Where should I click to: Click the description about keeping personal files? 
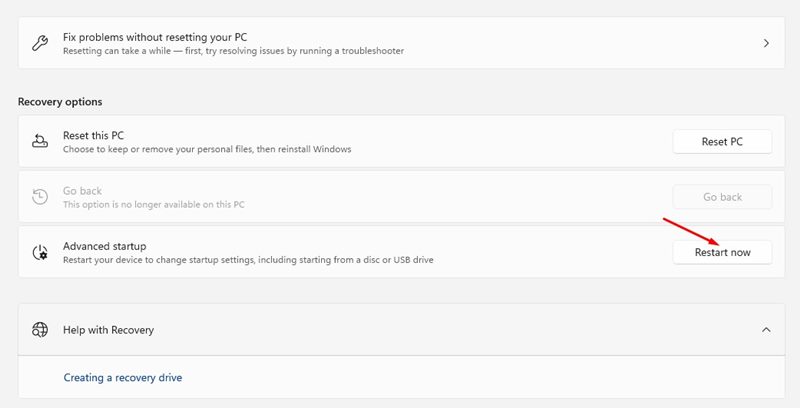point(207,149)
